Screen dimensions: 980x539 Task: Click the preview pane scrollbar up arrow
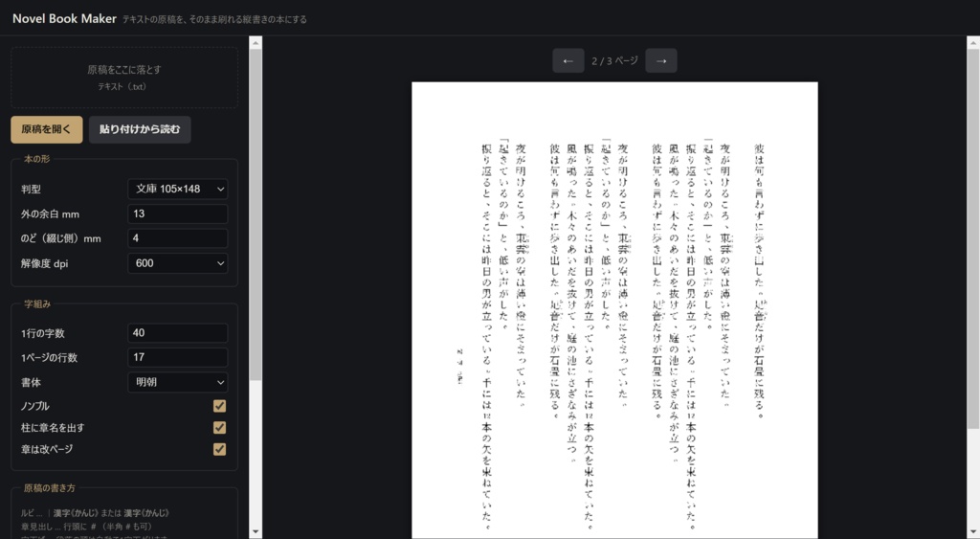click(973, 42)
